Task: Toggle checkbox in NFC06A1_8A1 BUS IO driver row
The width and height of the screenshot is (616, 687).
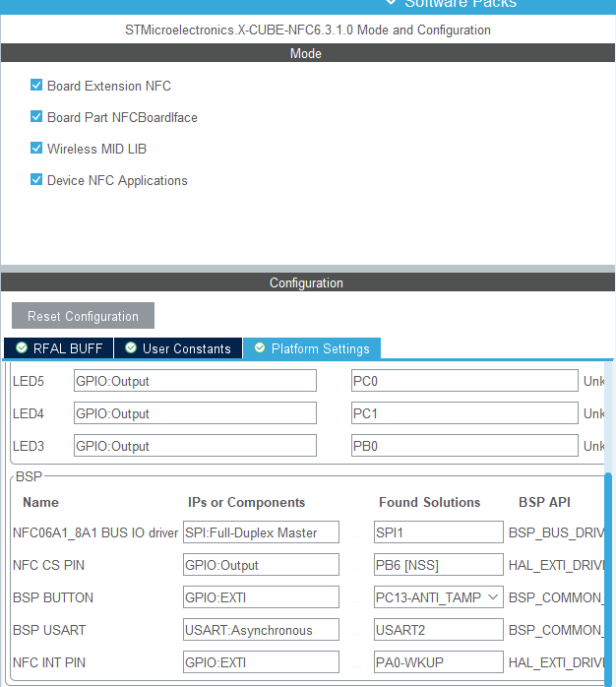Action: 357,532
